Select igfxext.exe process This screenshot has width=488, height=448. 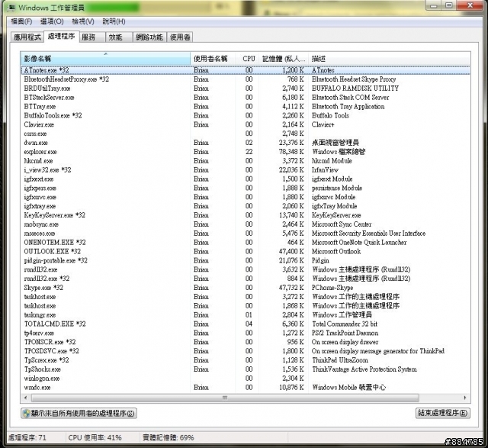point(246,179)
